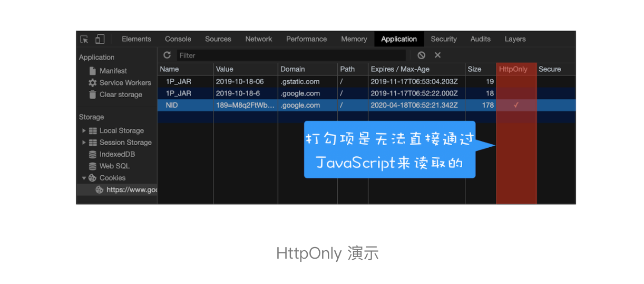Select Service Workers in the sidebar
Screen dimensions: 644x284
(x=125, y=83)
